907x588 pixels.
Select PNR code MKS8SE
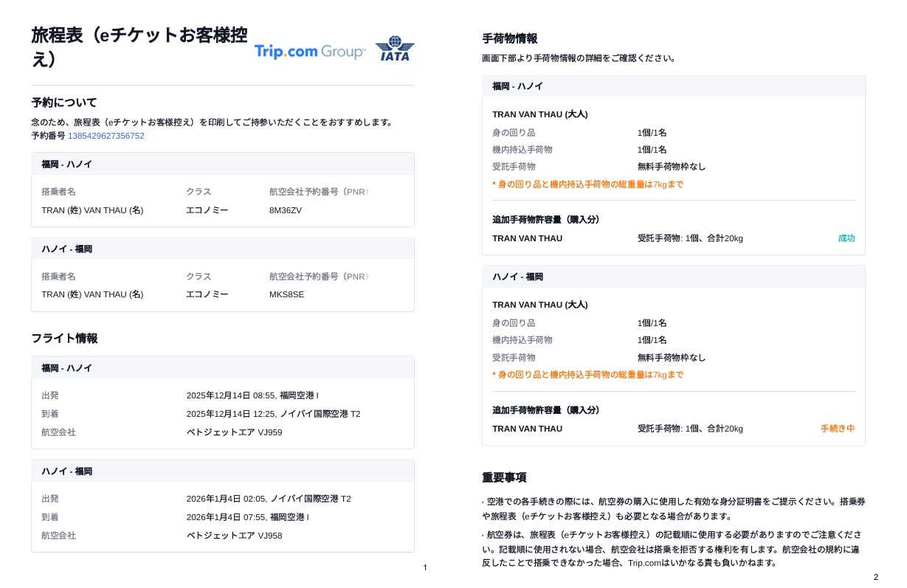286,294
